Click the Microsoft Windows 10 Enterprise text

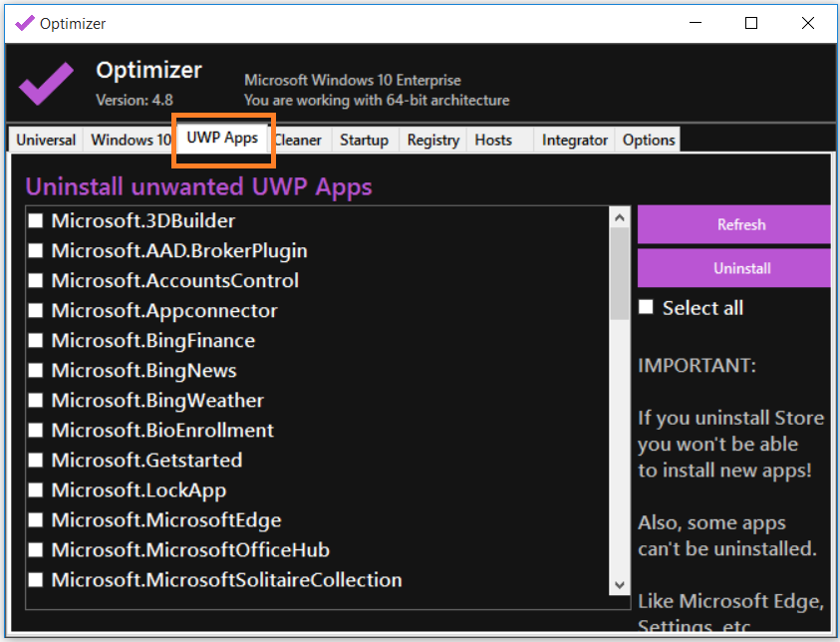(353, 81)
